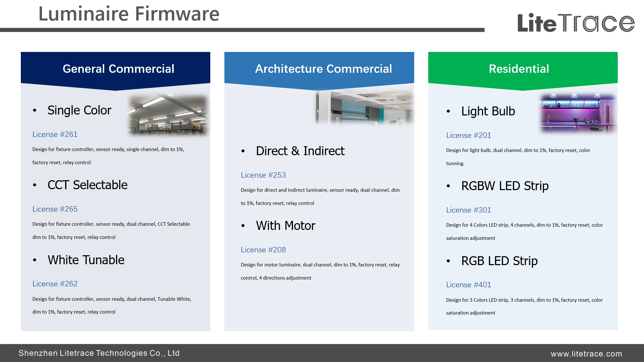Click the Luminaire Firmware slide title

(x=129, y=14)
